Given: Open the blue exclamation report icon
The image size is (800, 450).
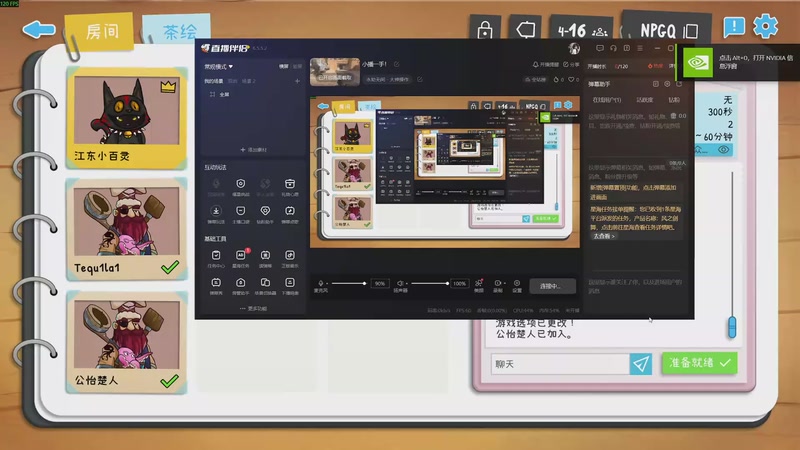Looking at the screenshot, I should click(x=734, y=27).
